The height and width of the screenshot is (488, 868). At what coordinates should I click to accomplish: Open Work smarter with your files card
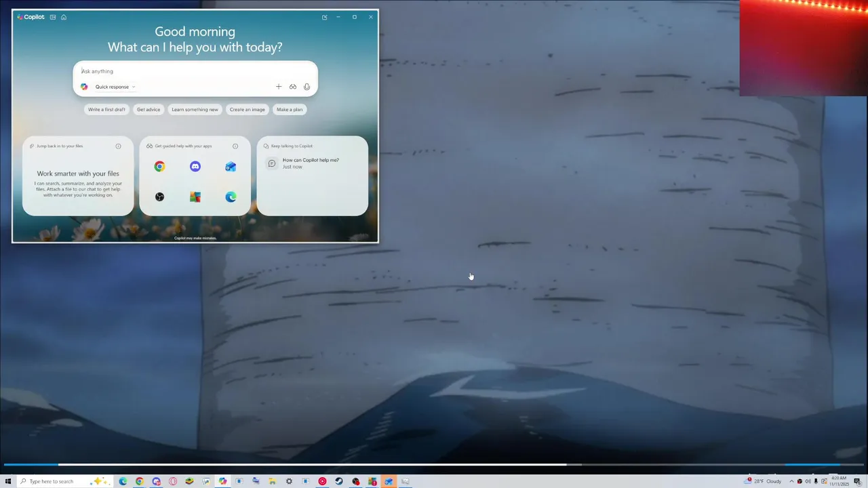coord(78,176)
